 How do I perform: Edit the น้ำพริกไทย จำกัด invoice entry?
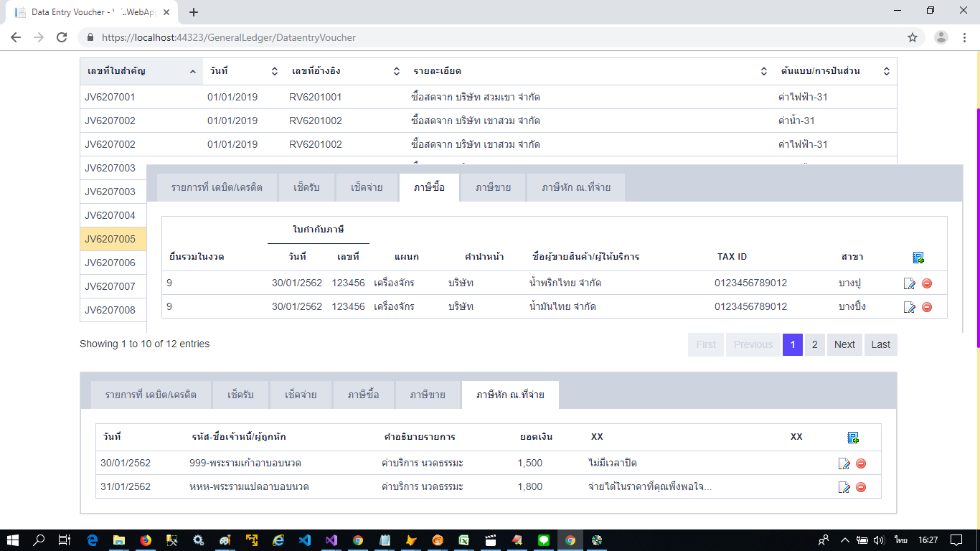(x=909, y=283)
